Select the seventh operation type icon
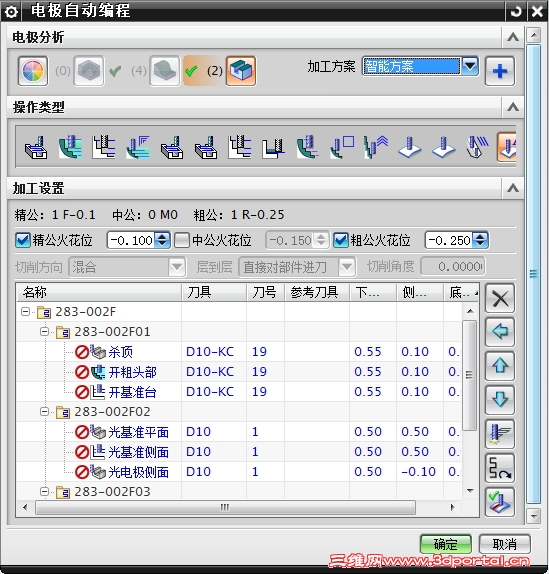Screen dimensions: 549x574 coord(240,147)
